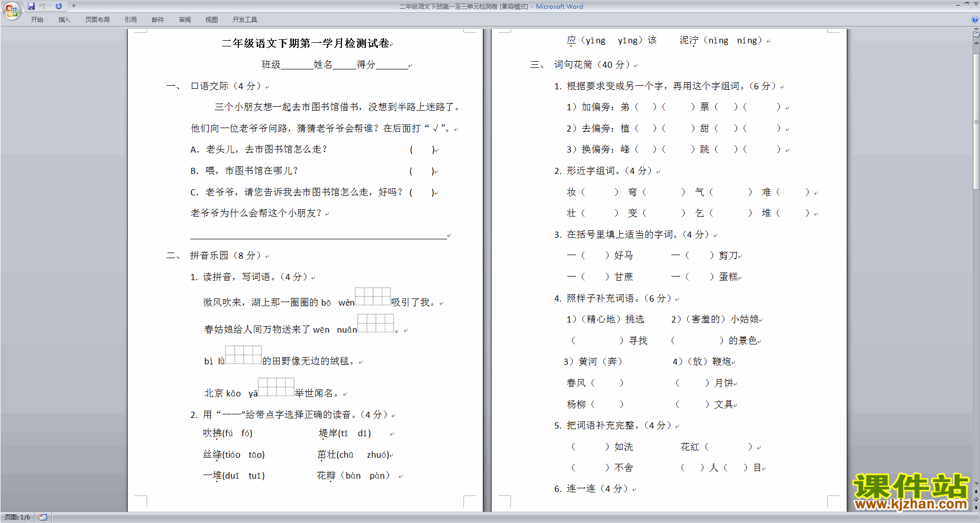
Task: Click the text （ ）如洗
Action: click(x=602, y=447)
